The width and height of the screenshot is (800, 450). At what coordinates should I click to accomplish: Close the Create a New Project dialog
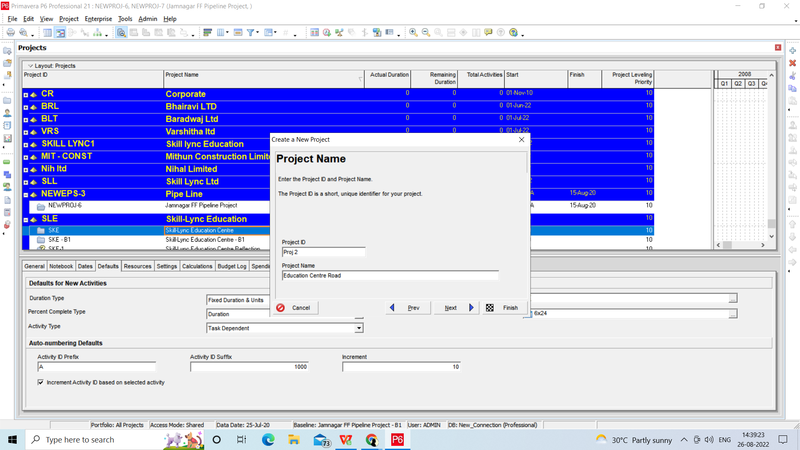[x=521, y=139]
